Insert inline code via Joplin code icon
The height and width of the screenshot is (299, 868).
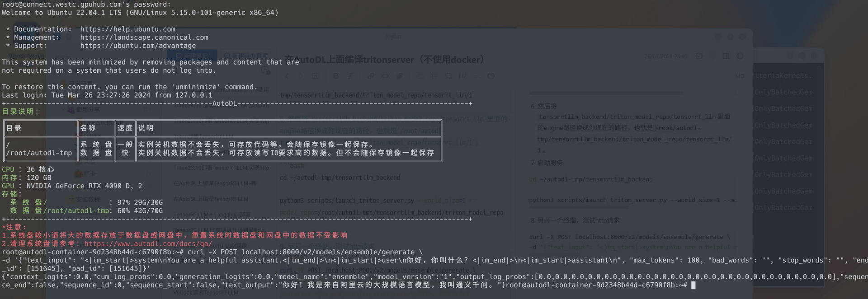click(x=385, y=76)
